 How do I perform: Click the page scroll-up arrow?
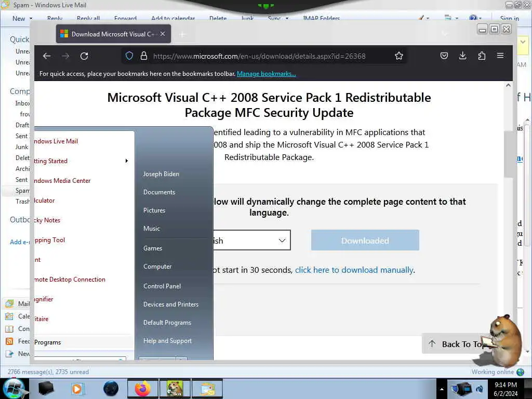coord(508,86)
